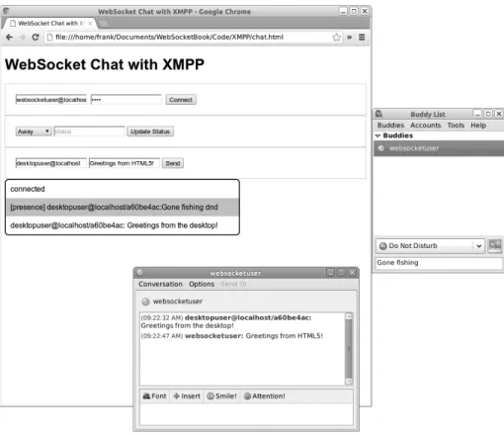This screenshot has width=504, height=436.
Task: Click the Chrome window title bar icon
Action: pyautogui.click(x=6, y=11)
